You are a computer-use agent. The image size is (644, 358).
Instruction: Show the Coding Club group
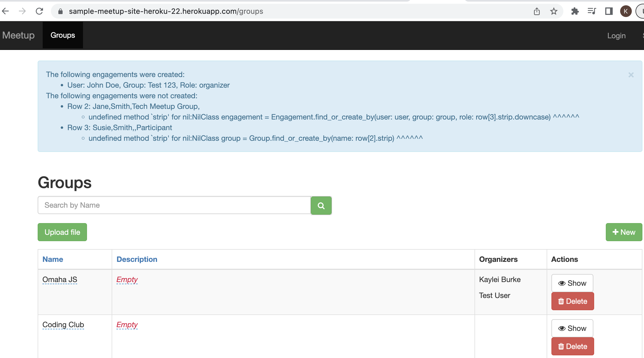coord(572,328)
